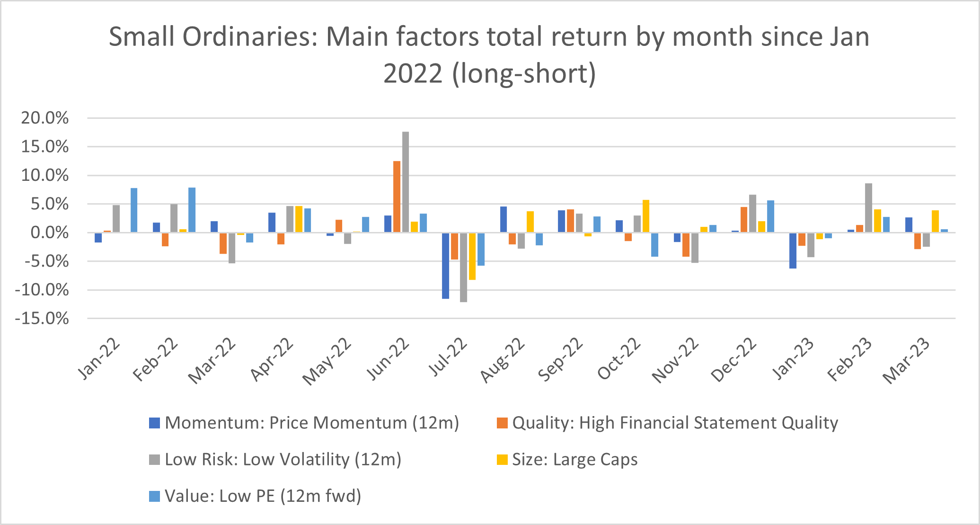The width and height of the screenshot is (980, 525).
Task: Click the Jul-22 x-axis label
Action: coord(447,356)
